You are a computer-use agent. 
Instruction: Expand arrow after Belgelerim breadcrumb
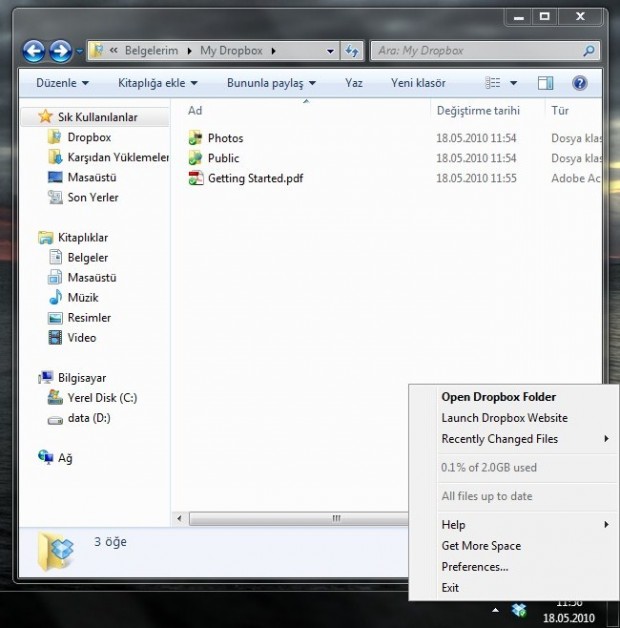[189, 51]
